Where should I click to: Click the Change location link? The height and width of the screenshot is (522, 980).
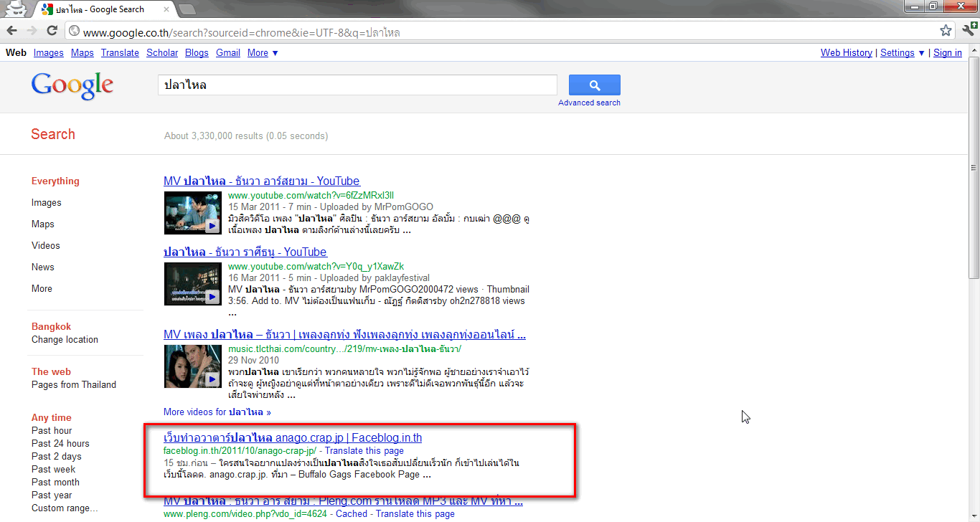tap(65, 340)
